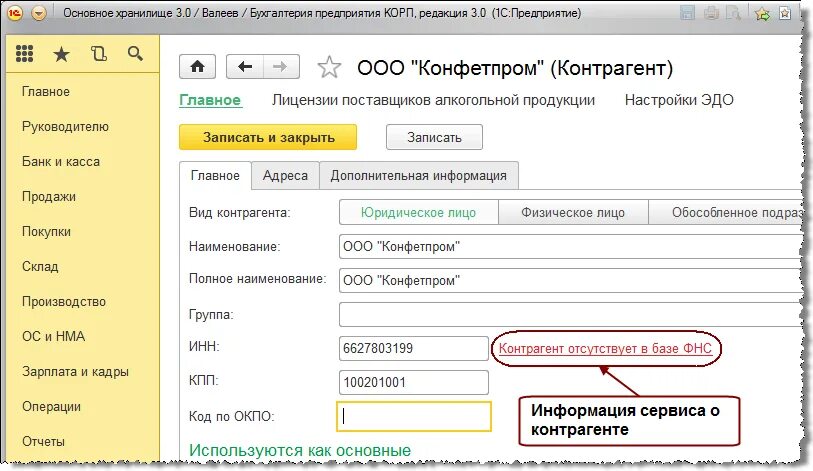Click the Группа input field
Screen dimensions: 813x471
570,314
